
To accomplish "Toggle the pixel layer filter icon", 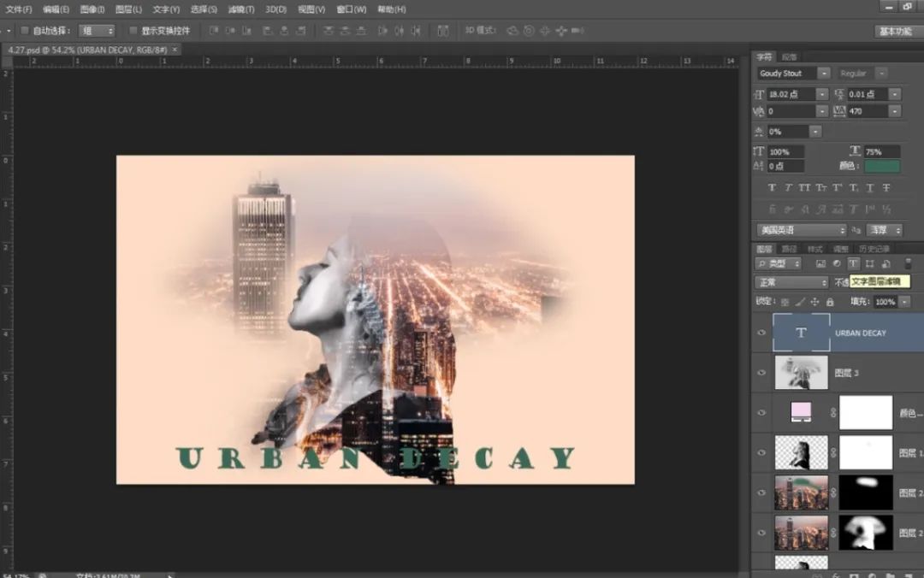I will pos(820,264).
